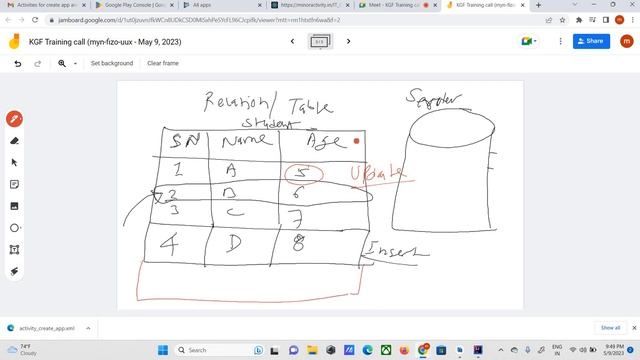Open the Windows Start menu
Viewport: 640px width, 360px height.
point(163,350)
